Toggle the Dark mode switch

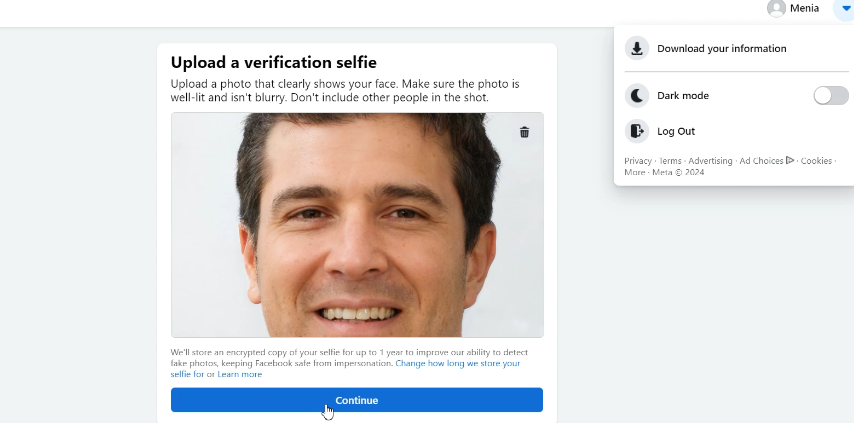(x=830, y=96)
